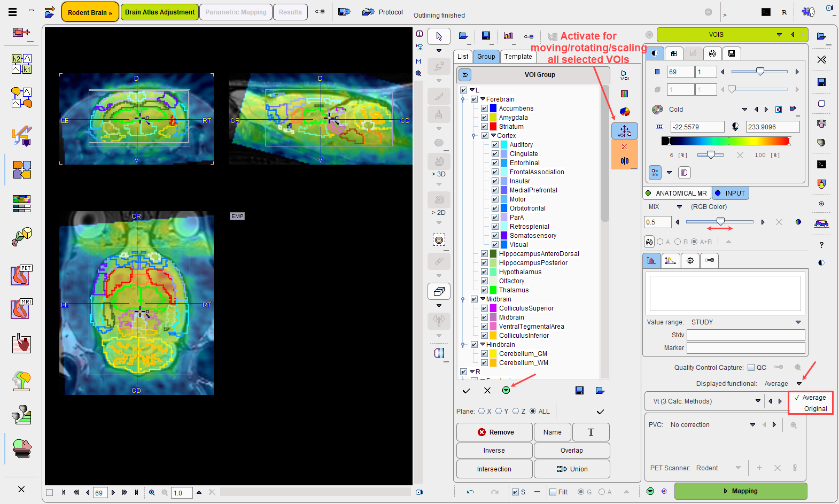
Task: Select the ANATOMICAL MR image tab
Action: pos(676,193)
